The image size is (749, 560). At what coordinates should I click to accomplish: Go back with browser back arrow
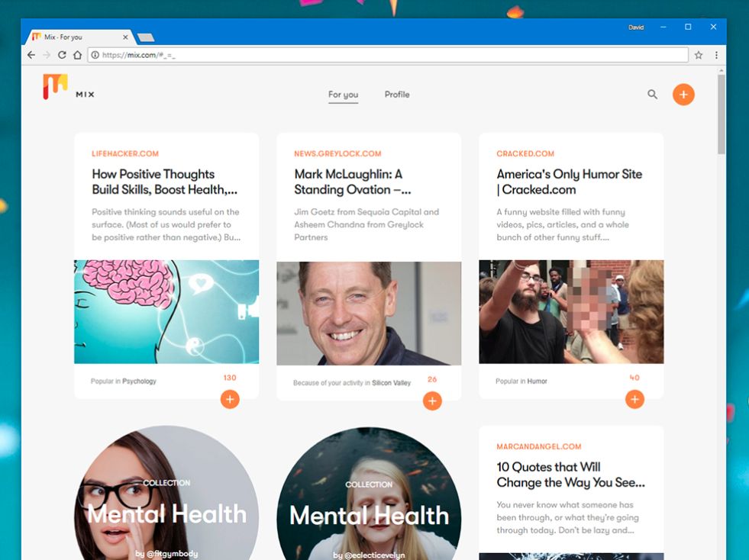click(x=31, y=55)
